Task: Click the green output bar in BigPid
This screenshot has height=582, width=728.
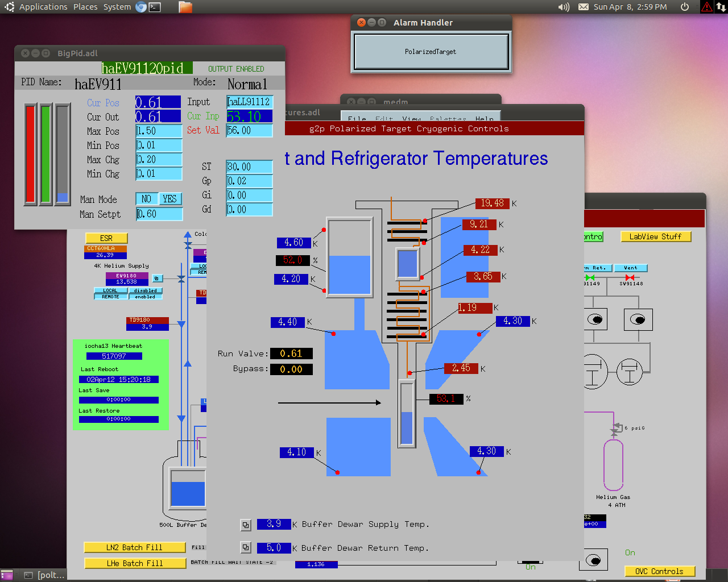Action: click(x=46, y=153)
